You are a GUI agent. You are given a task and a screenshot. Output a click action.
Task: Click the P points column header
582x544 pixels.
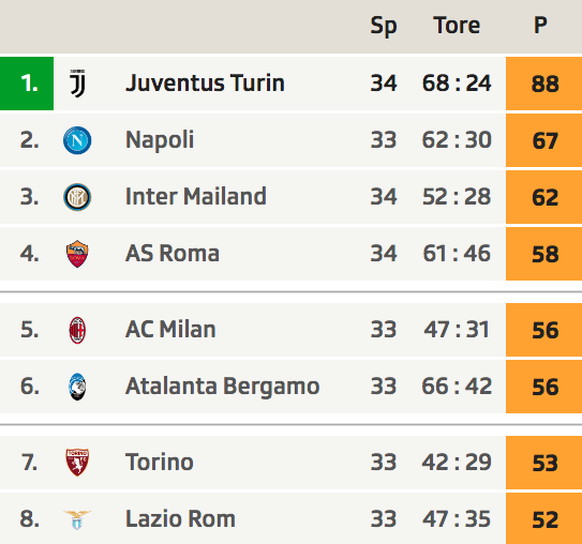pos(540,25)
